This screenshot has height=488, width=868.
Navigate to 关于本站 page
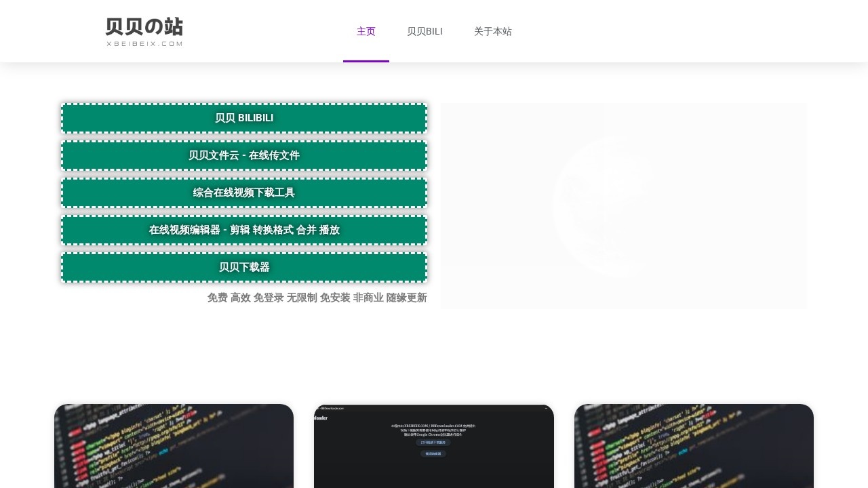pos(493,31)
